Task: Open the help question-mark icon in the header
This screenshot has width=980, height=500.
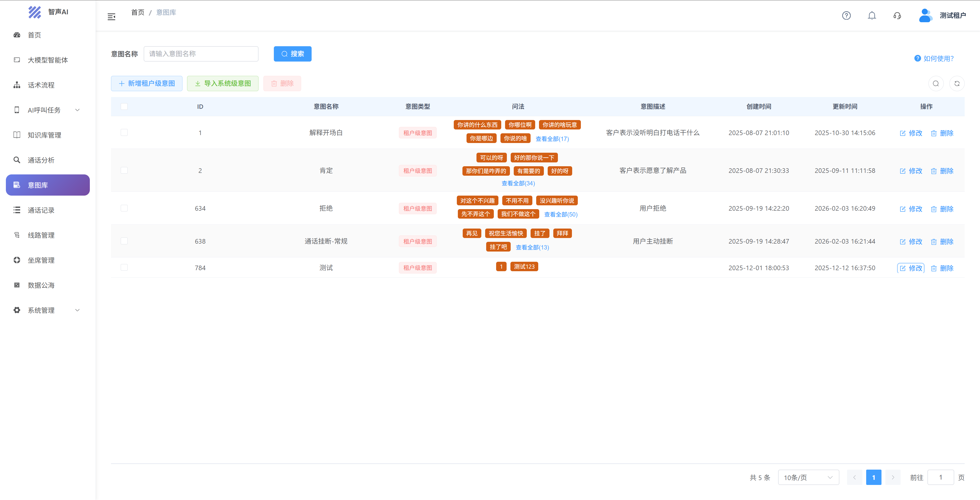Action: tap(846, 16)
